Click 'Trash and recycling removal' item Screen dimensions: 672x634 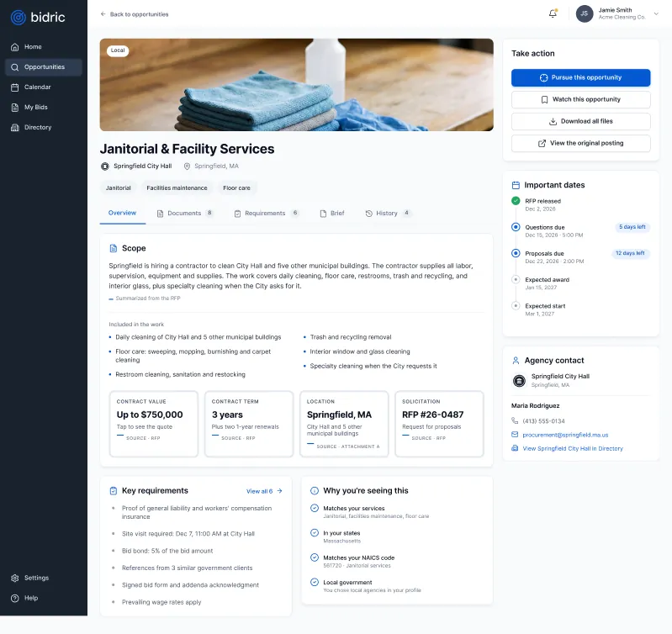point(351,337)
